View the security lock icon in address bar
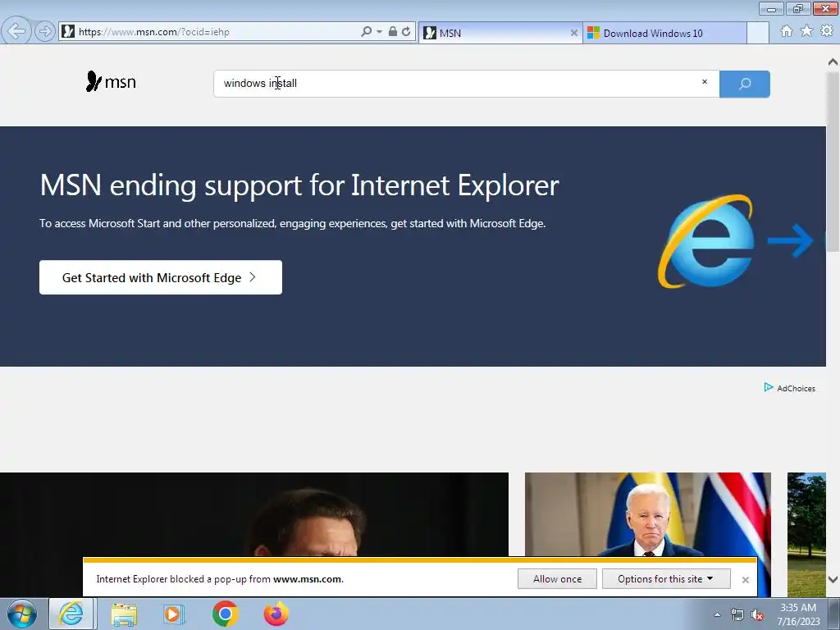Viewport: 840px width, 630px height. (393, 32)
